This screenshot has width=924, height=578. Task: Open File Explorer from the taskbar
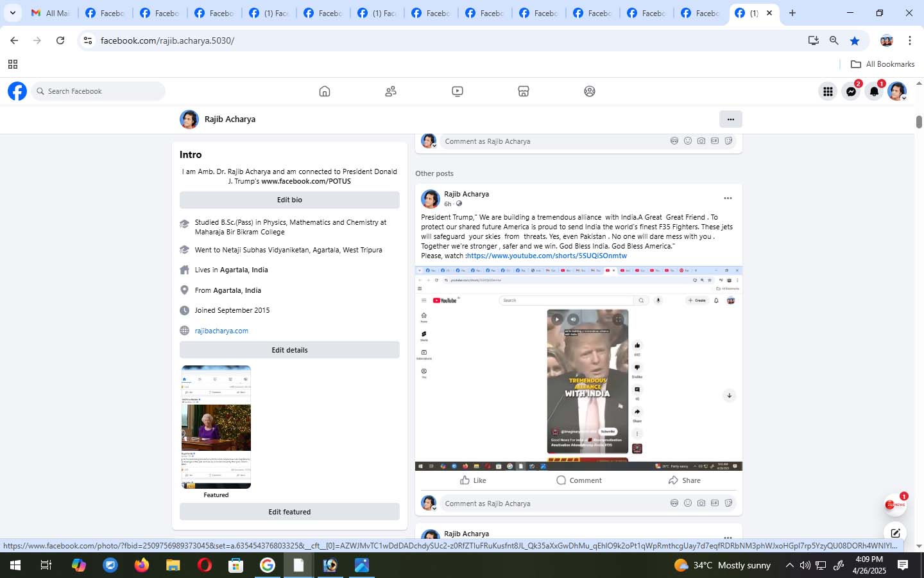pyautogui.click(x=173, y=565)
